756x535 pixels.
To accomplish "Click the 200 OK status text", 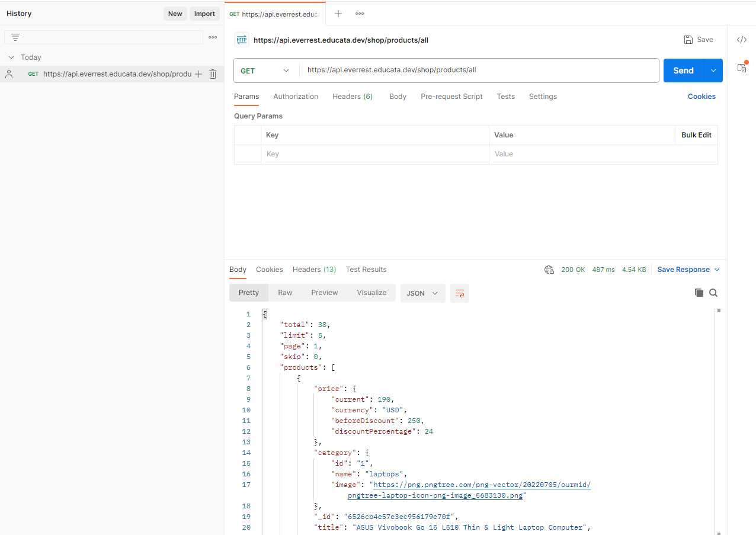I will coord(573,270).
